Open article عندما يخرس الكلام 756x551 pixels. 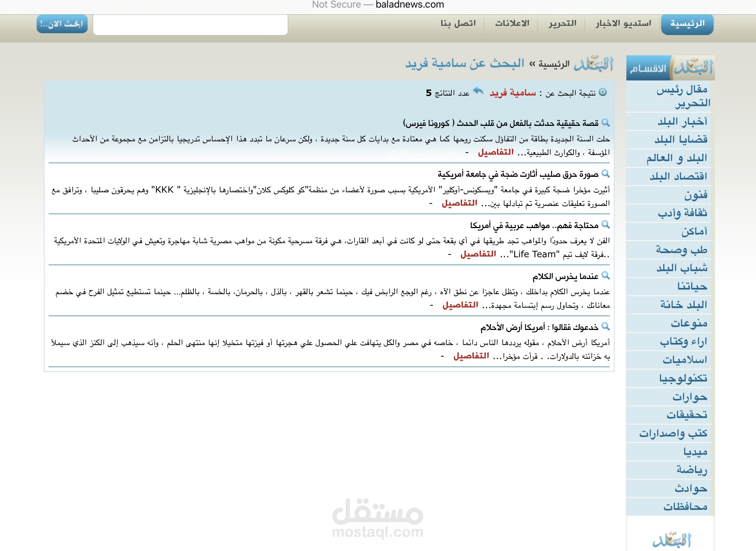click(565, 276)
